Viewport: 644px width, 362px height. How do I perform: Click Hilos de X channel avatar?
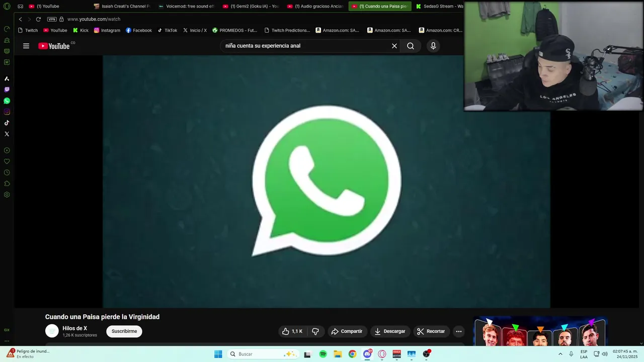(x=52, y=331)
